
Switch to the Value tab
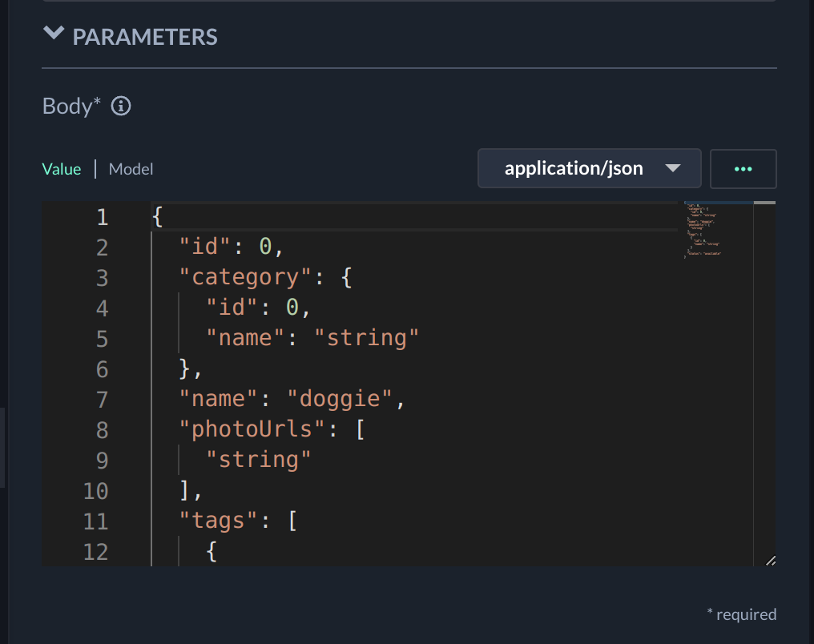tap(62, 169)
